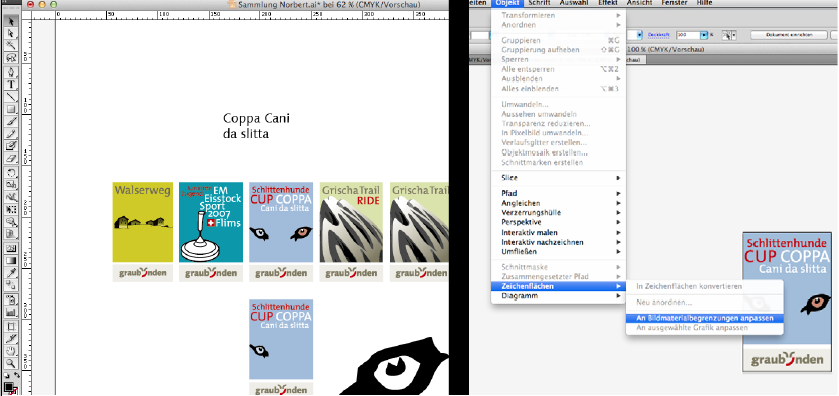Open the Schrift menu
Image resolution: width=839 pixels, height=396 pixels.
point(539,3)
